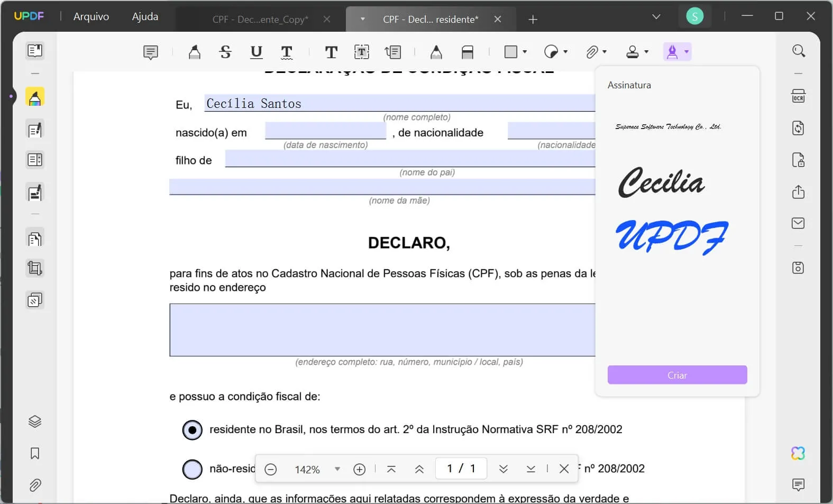Expand the stamp tool dropdown arrow

(x=646, y=52)
